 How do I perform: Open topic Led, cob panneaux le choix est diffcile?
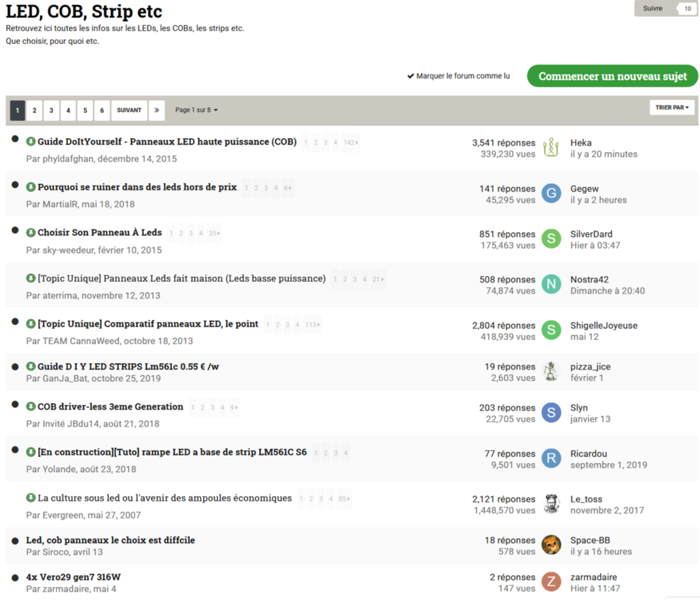pos(110,540)
